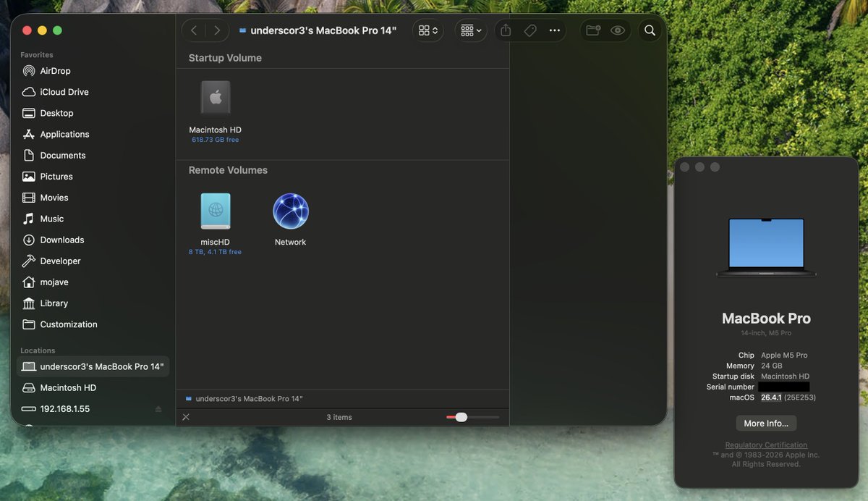Open Documents in the sidebar
This screenshot has width=868, height=501.
pyautogui.click(x=93, y=155)
